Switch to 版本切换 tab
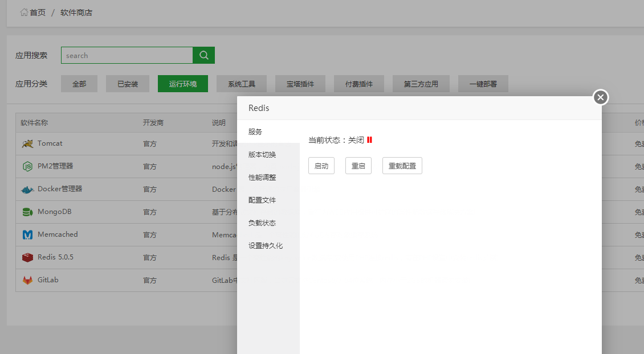 [268, 155]
